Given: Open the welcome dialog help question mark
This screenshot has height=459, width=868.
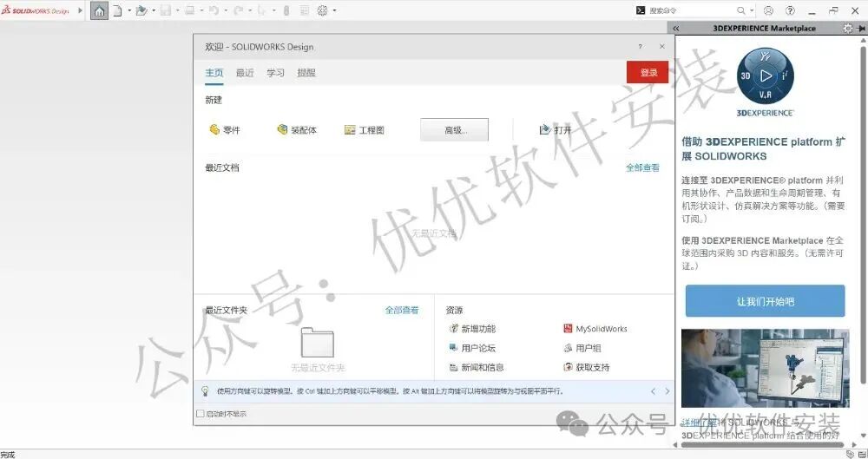Looking at the screenshot, I should coord(641,47).
